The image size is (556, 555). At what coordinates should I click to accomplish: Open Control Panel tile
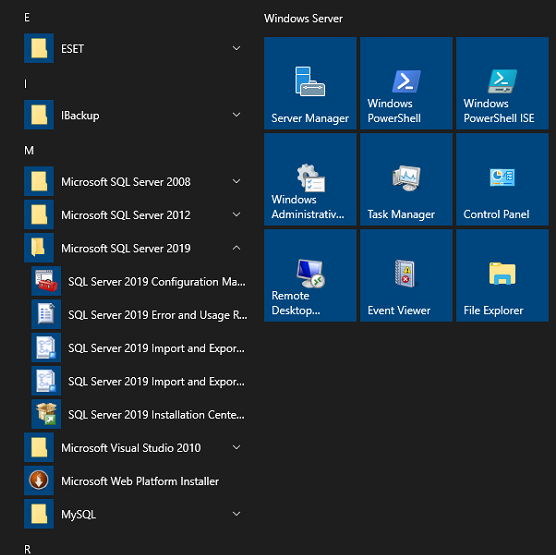(502, 179)
